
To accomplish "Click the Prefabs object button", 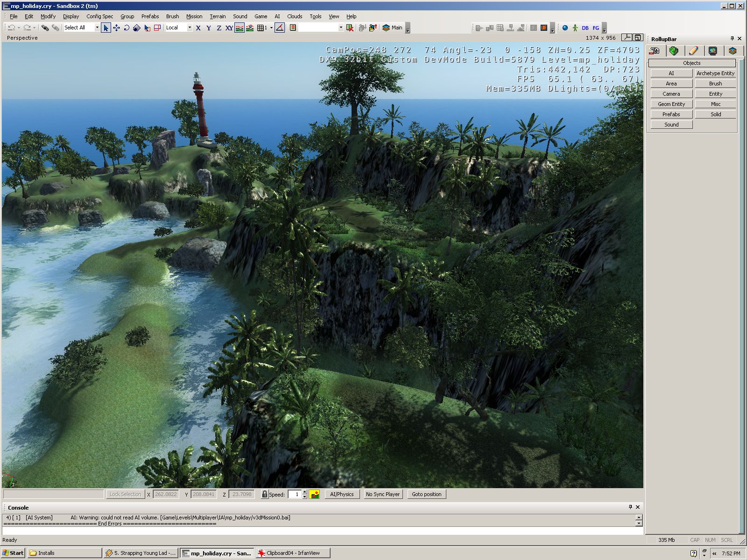I will pyautogui.click(x=671, y=114).
